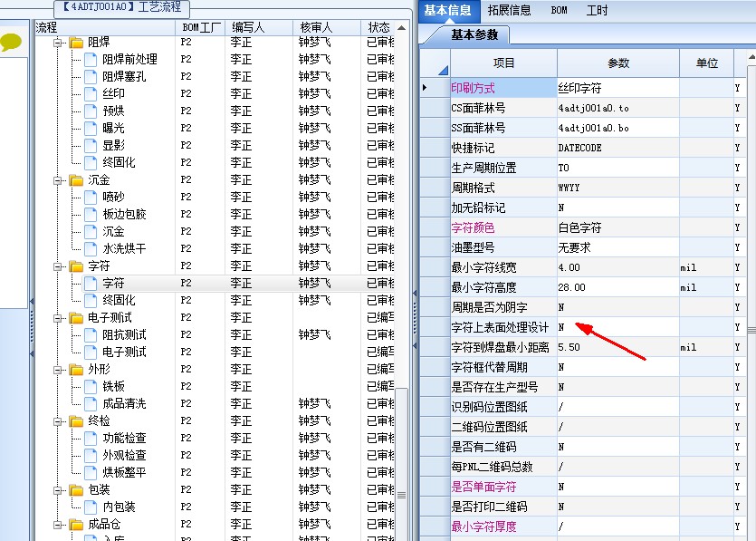
Task: Click the 预烘 document icon
Action: [x=91, y=111]
